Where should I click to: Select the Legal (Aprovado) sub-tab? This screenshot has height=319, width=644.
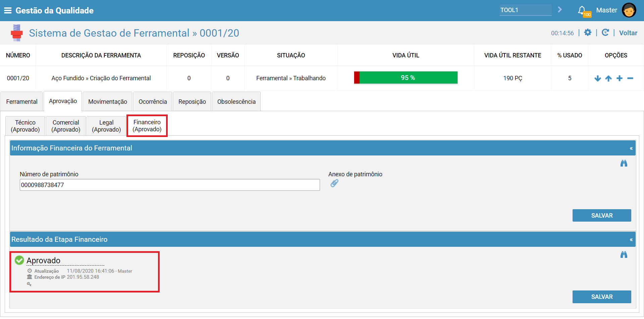pyautogui.click(x=106, y=126)
